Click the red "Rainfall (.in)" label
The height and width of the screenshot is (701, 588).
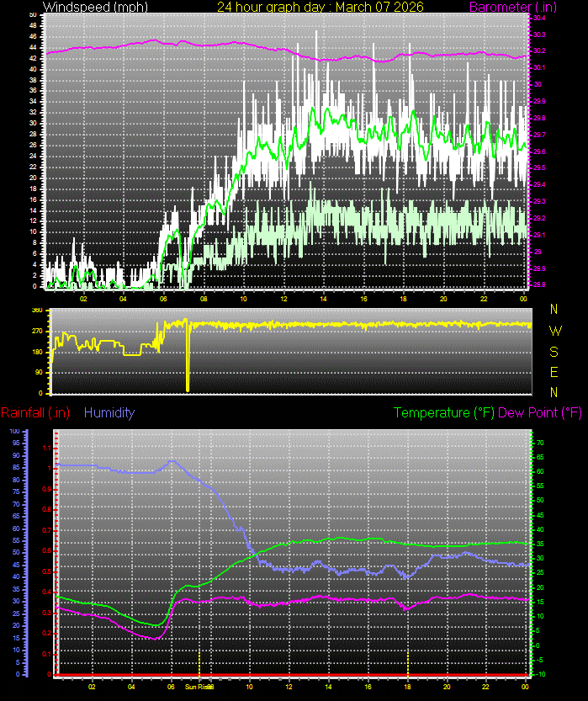click(35, 412)
